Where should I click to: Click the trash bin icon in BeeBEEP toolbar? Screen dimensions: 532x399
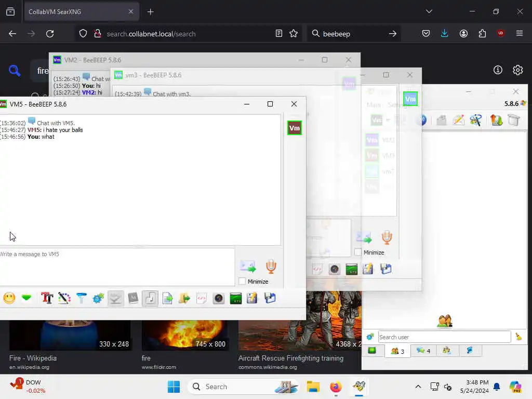[x=514, y=120]
